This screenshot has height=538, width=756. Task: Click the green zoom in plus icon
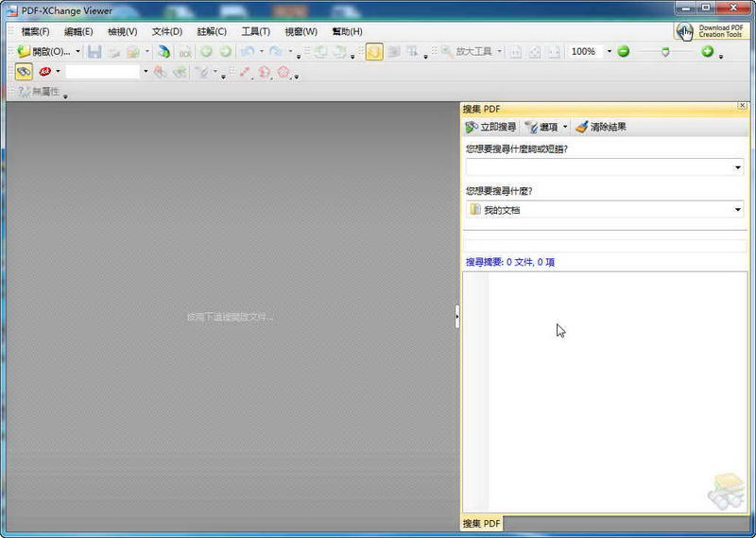pos(707,51)
